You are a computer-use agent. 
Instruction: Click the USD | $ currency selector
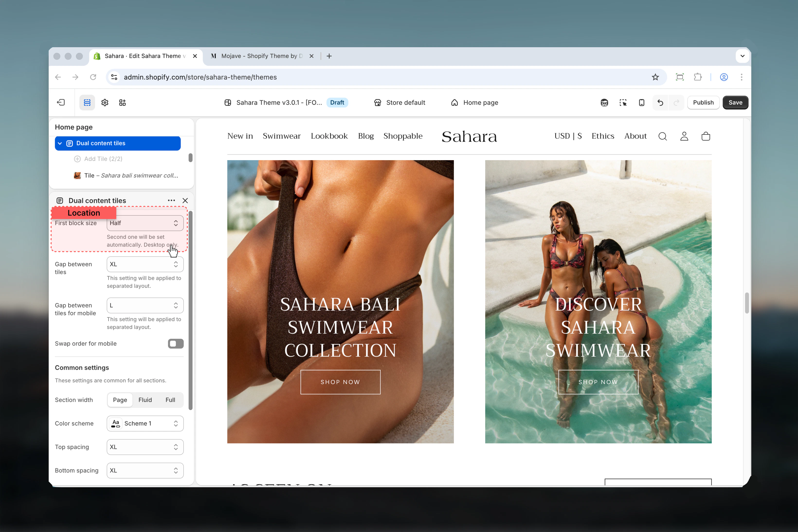click(x=568, y=136)
